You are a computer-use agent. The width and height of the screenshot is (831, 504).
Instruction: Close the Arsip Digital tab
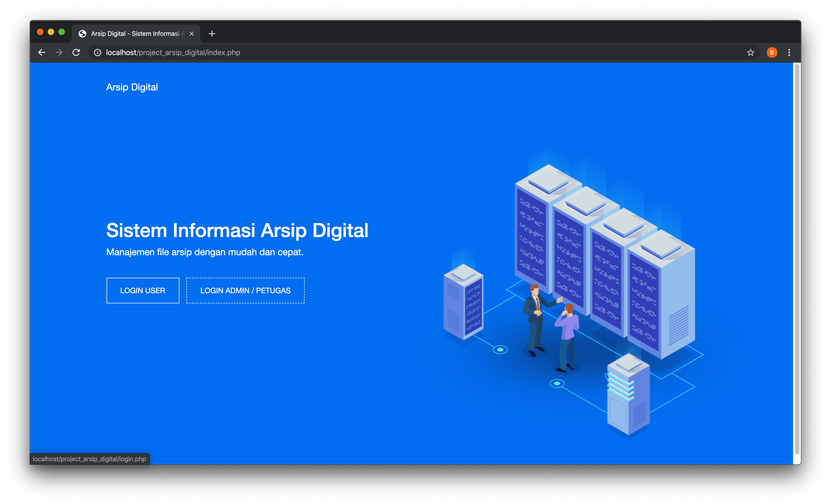tap(192, 34)
